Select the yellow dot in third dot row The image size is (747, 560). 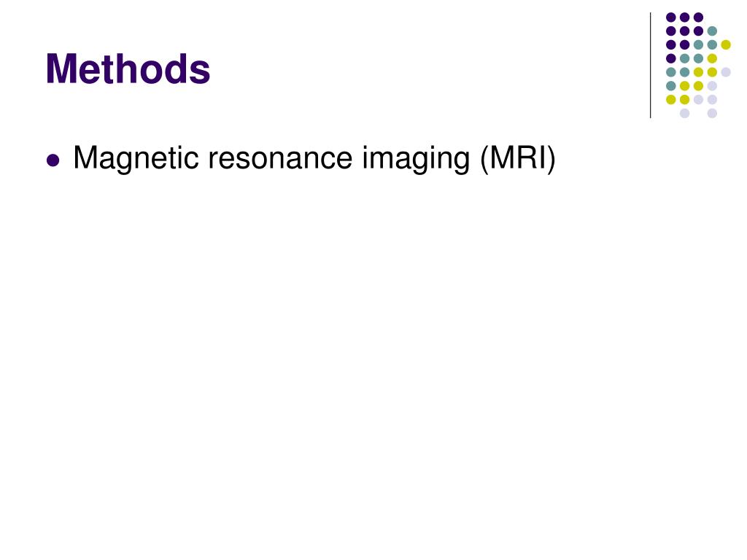[726, 44]
